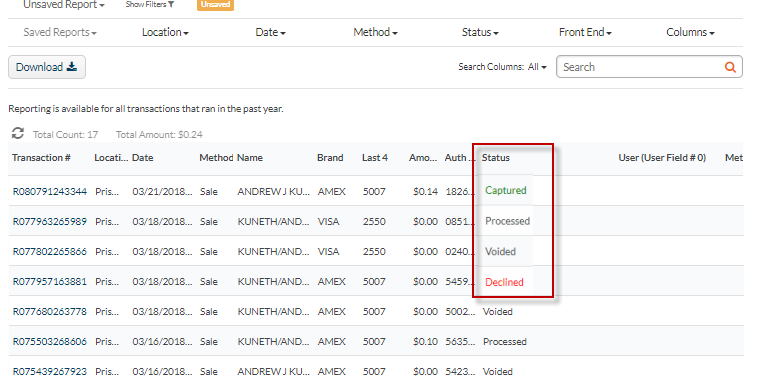Viewport: 759px width, 381px height.
Task: Open the Saved Reports dropdown
Action: [x=60, y=32]
